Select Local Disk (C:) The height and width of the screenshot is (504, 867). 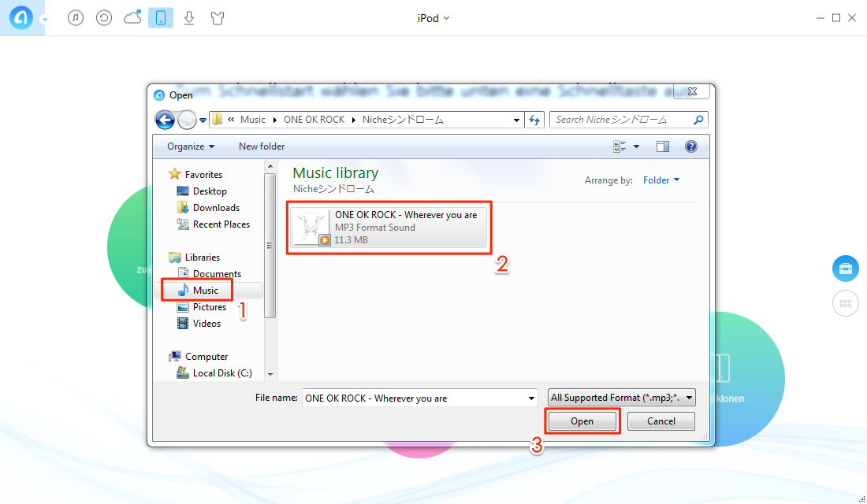[214, 373]
